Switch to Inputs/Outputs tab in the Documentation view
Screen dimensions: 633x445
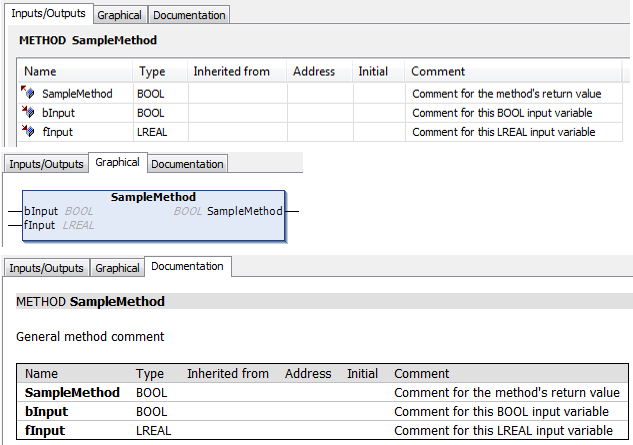[46, 268]
